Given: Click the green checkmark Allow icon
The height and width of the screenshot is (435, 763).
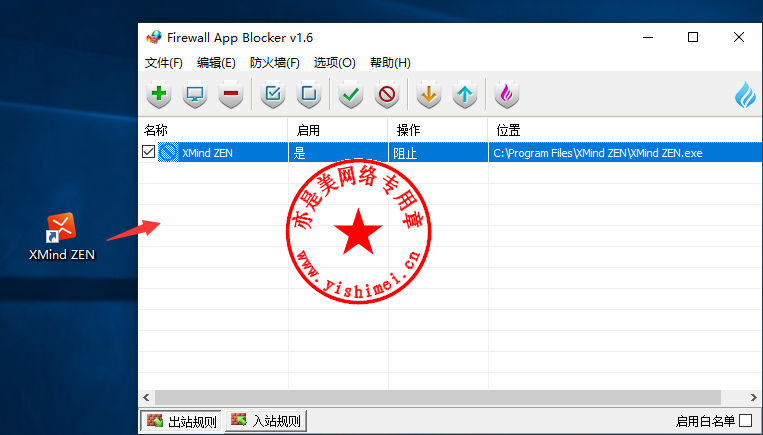Looking at the screenshot, I should (351, 94).
